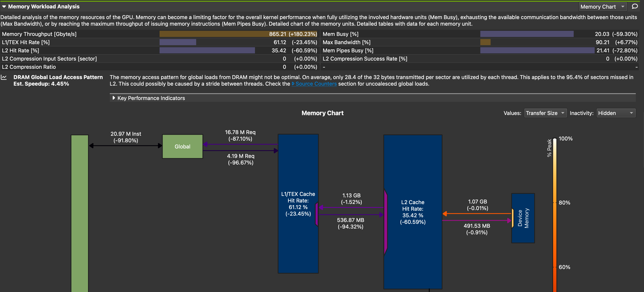
Task: Open the Memory Chart view dropdown
Action: point(602,7)
